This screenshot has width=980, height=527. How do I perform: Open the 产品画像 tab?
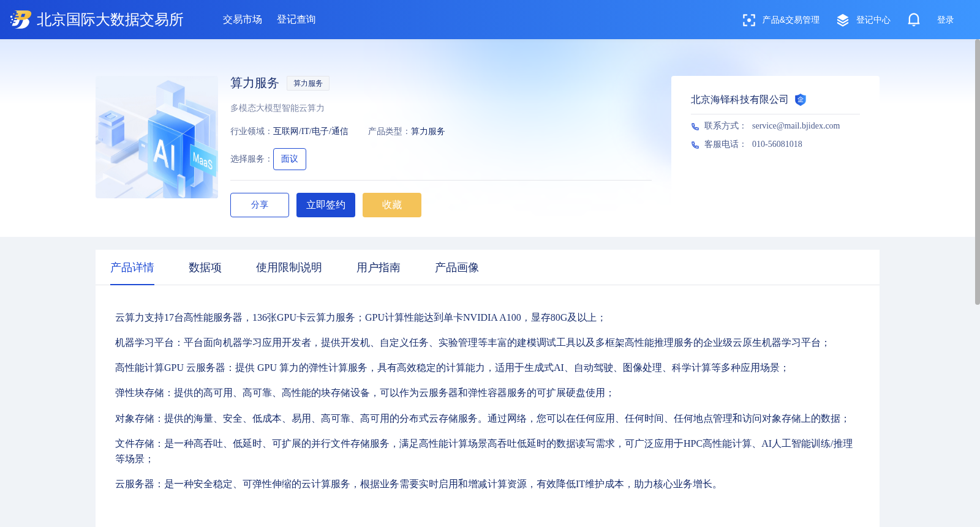457,267
